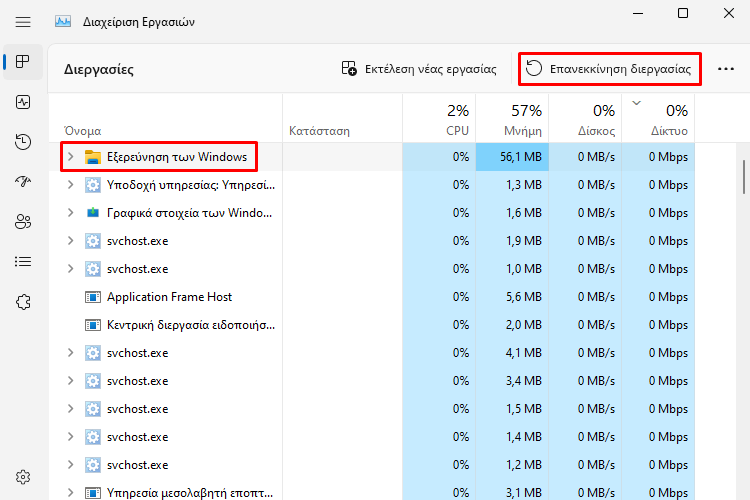Click the folder icon of Εξερεύνηση των Windows
This screenshot has height=500, width=750.
92,157
